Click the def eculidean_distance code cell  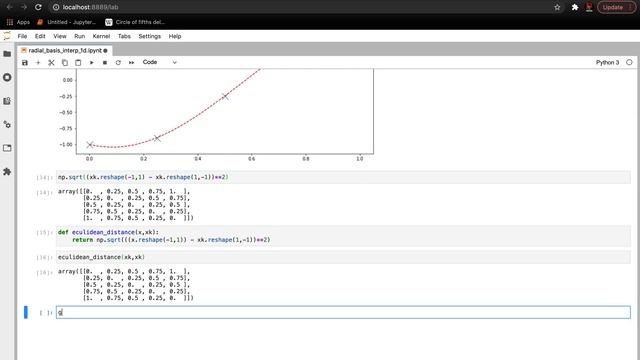point(343,236)
